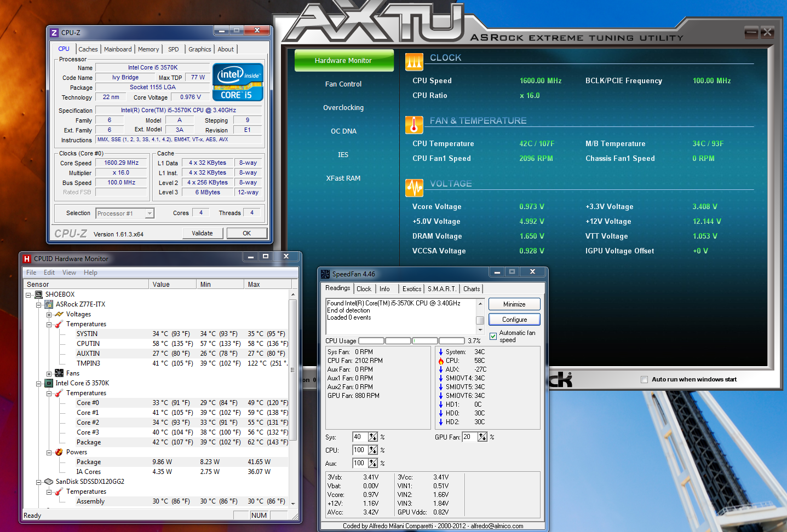Collapse the Intel Core i5 3570K node
This screenshot has height=532, width=787.
(39, 383)
